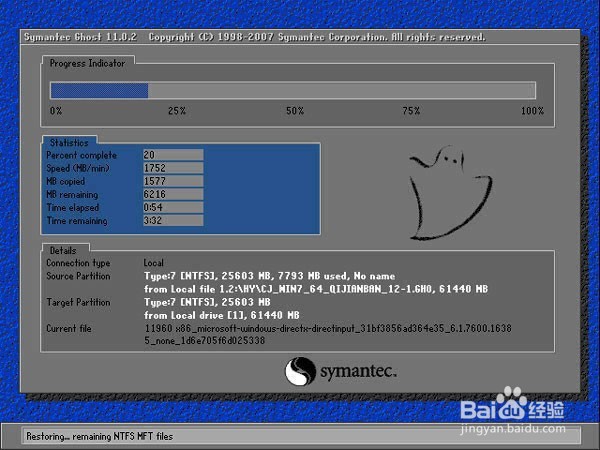Viewport: 600px width, 450px height.
Task: Click the "Target Partition" label
Action: click(x=78, y=302)
